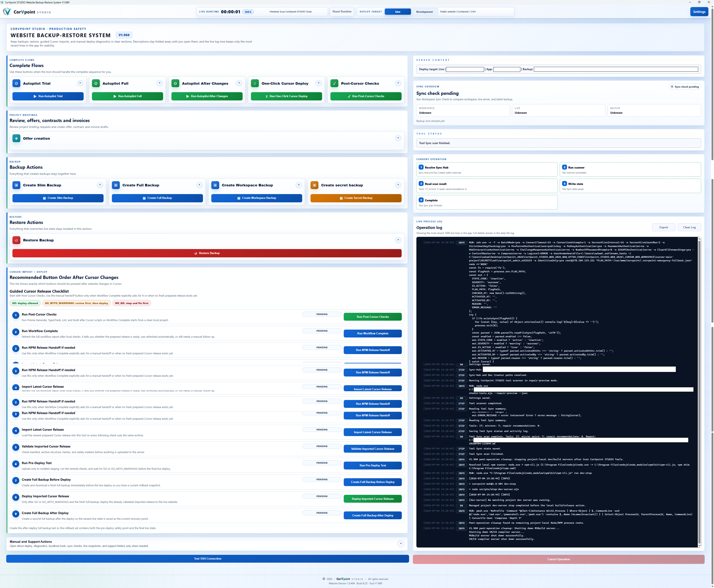Expand the One-Click Cursor Deploy description
Screen dimensions: 714x588
point(318,83)
